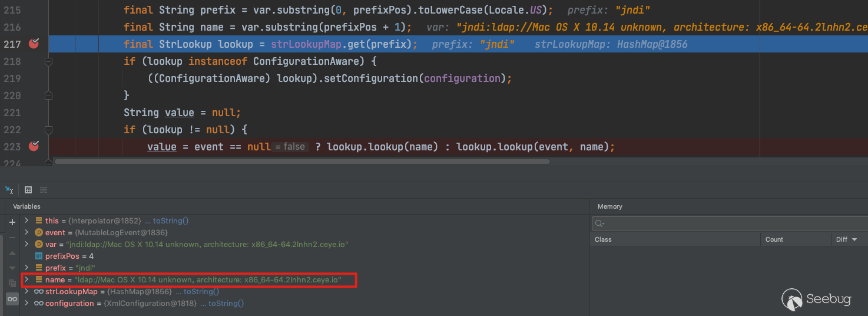Image resolution: width=868 pixels, height=316 pixels.
Task: Click the Run to Cursor icon
Action: [x=9, y=189]
